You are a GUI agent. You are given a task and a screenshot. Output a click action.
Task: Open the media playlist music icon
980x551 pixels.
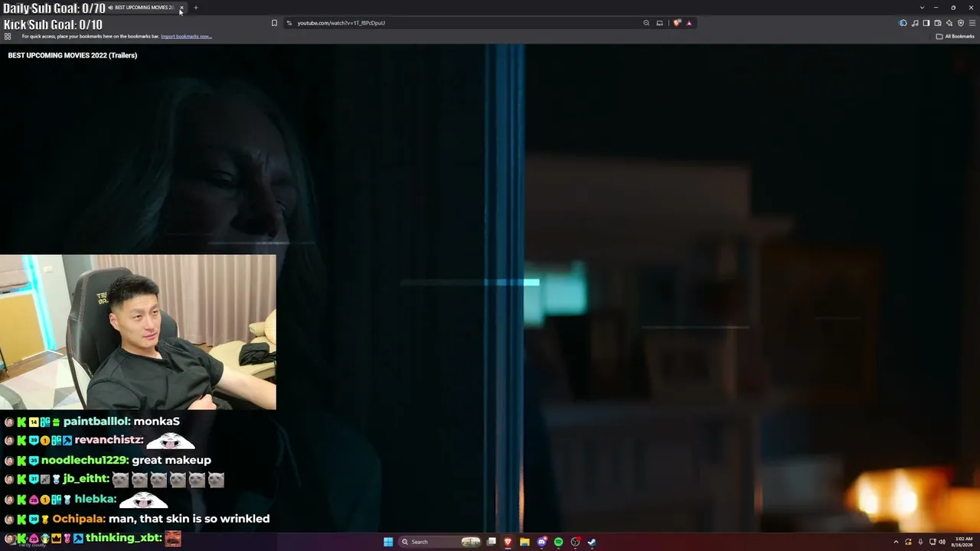[x=915, y=23]
